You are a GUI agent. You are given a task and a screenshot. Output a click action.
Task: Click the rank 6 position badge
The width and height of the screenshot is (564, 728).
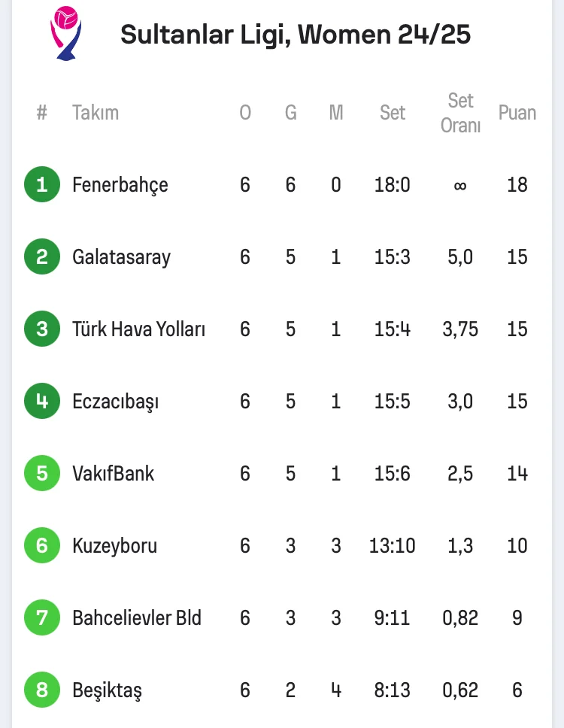42,545
